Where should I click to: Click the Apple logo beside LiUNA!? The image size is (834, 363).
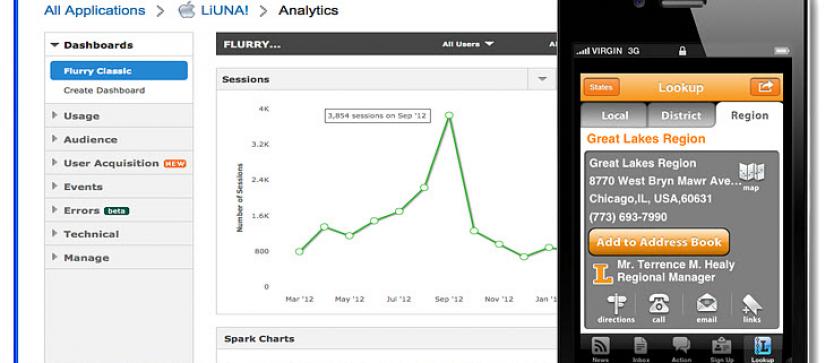(187, 10)
